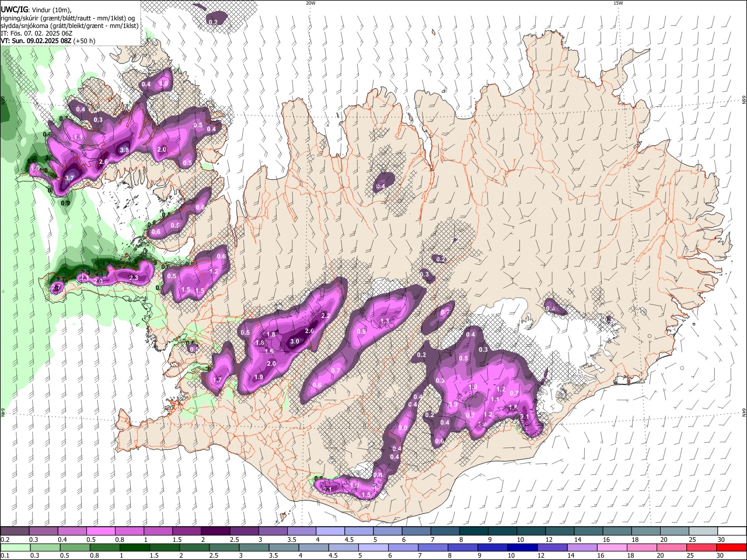Click the "rigning/skúrir" legend description line
Screen dimensions: 747x560
[68, 18]
